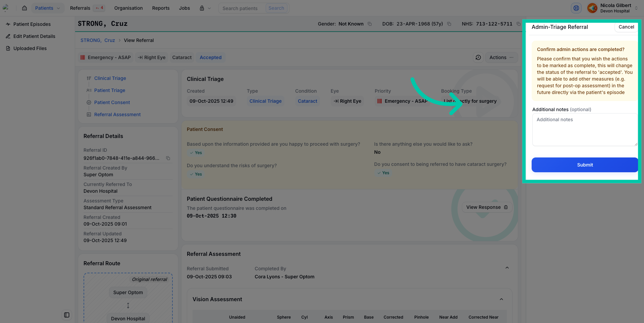Click the Search button
Image resolution: width=644 pixels, height=323 pixels.
(x=276, y=8)
